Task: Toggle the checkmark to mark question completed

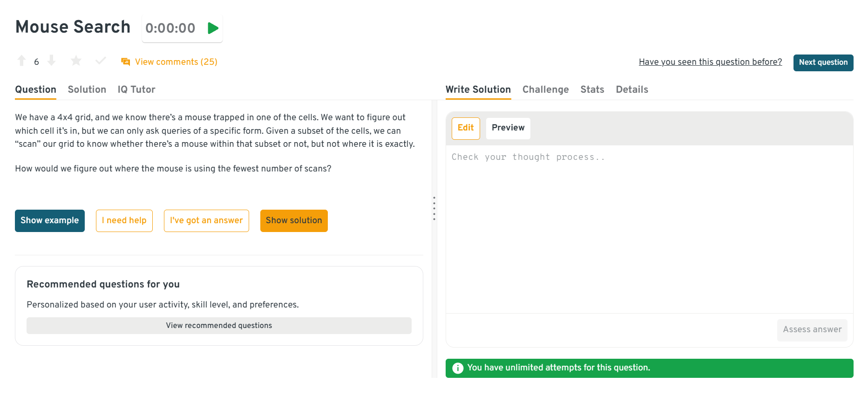Action: pyautogui.click(x=101, y=61)
